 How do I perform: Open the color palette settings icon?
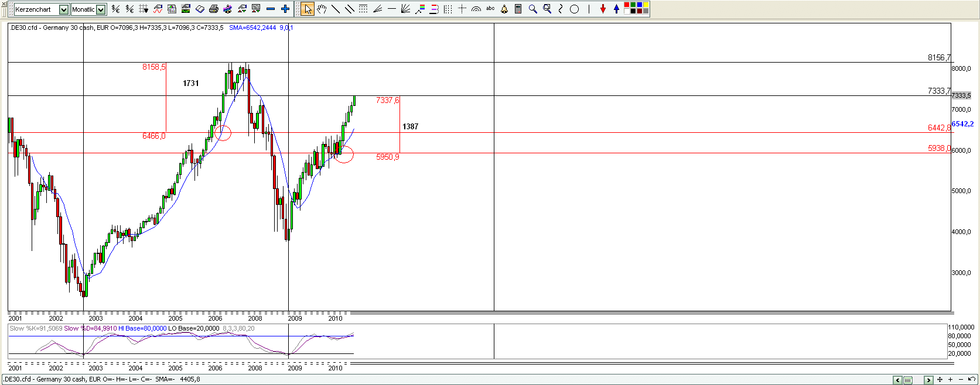click(x=227, y=9)
